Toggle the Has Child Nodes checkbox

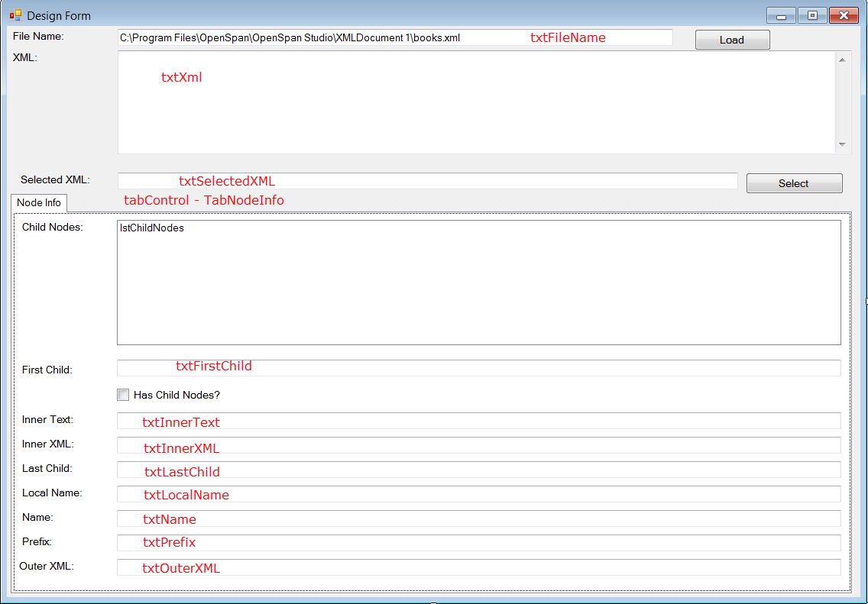point(123,395)
